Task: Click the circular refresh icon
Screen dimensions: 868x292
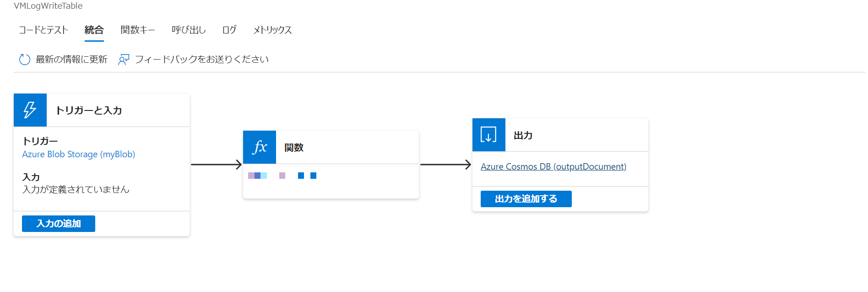Action: pos(25,60)
